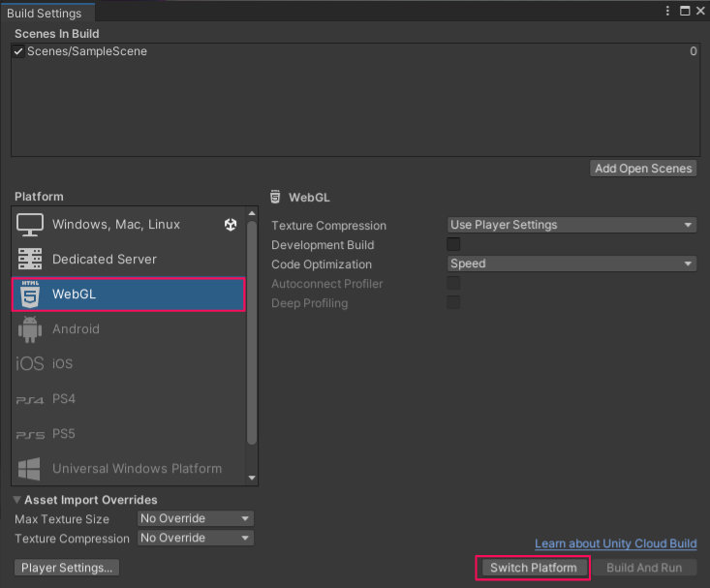This screenshot has height=588, width=710.
Task: Select Universal Windows Platform
Action: pos(129,469)
